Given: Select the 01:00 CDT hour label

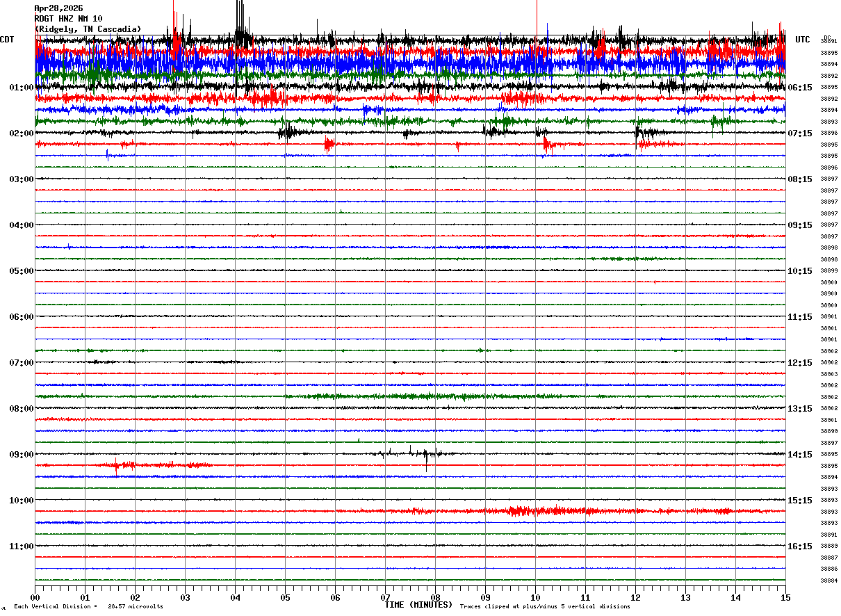Looking at the screenshot, I should coord(22,88).
